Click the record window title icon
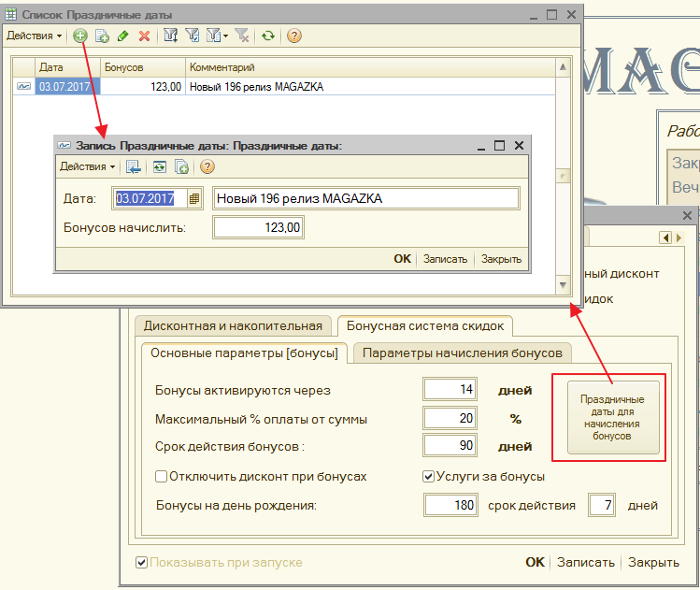The width and height of the screenshot is (700, 590). 64,146
